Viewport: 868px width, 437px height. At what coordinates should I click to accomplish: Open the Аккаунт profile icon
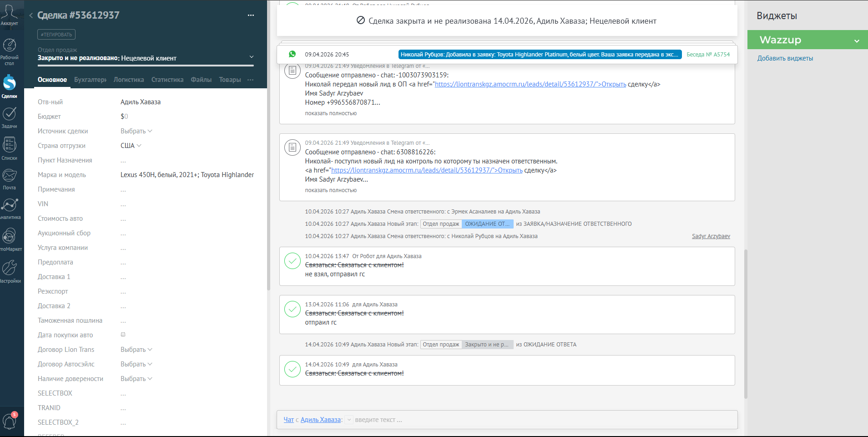pyautogui.click(x=9, y=14)
